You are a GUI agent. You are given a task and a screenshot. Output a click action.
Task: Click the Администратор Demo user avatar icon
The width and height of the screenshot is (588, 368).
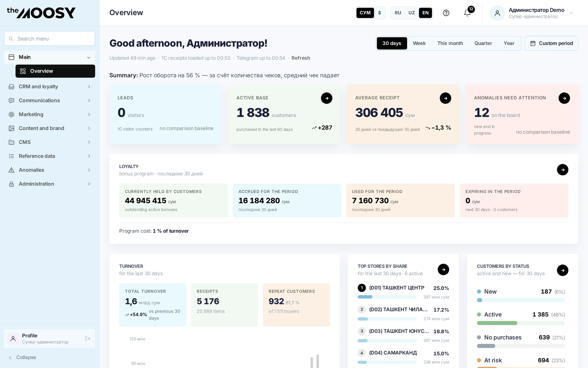tap(497, 13)
